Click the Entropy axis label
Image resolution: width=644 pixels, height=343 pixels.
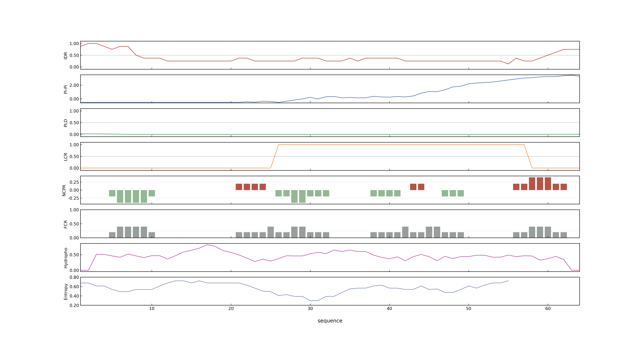click(x=66, y=291)
